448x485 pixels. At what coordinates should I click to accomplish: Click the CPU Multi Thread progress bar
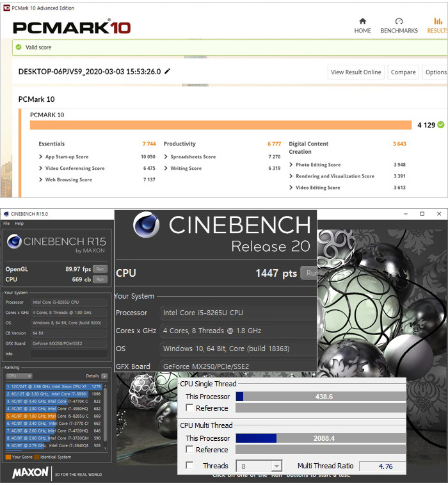pyautogui.click(x=321, y=438)
